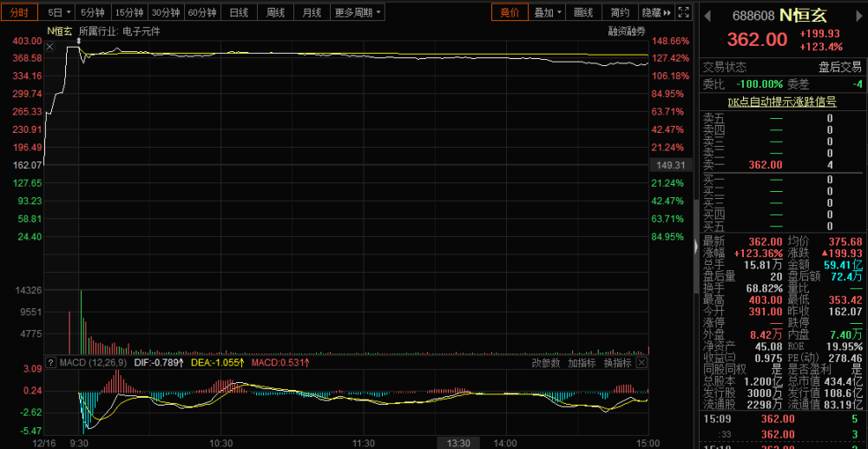Collapse the right quote panel arrow
868x449 pixels.
tap(696, 243)
